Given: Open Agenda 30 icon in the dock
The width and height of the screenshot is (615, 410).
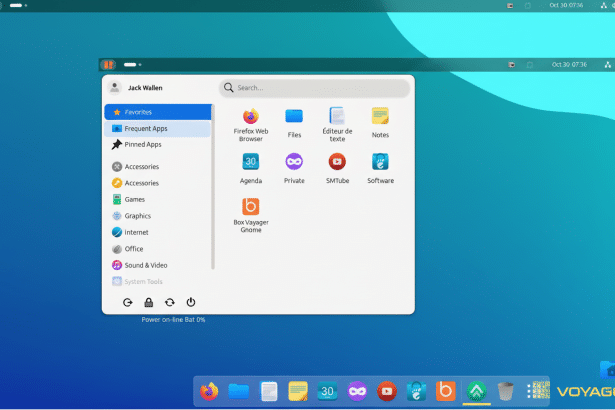Looking at the screenshot, I should [327, 391].
